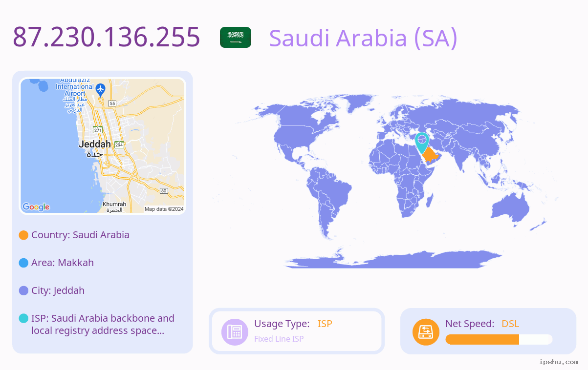
Task: Click the Jeddah label on the map
Action: tap(95, 144)
